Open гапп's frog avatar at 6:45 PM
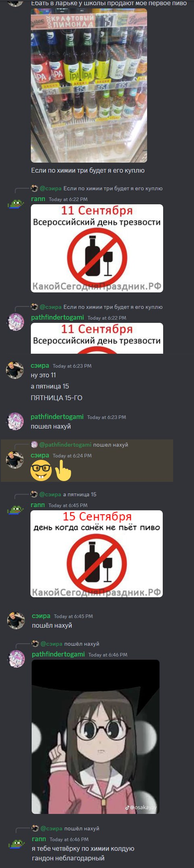This screenshot has height=868, width=194. click(x=16, y=510)
